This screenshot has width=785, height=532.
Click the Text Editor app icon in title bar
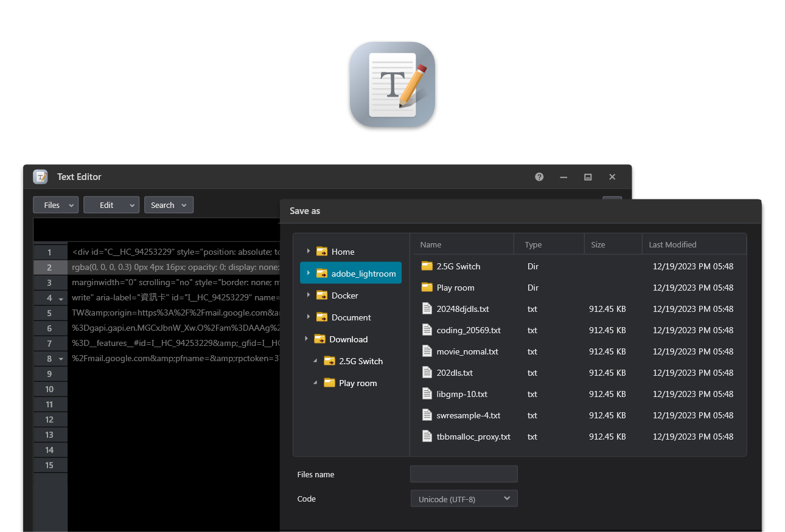click(41, 177)
